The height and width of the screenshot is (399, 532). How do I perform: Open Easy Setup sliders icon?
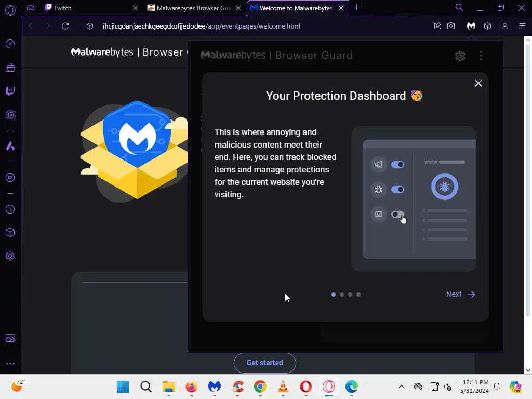522,26
